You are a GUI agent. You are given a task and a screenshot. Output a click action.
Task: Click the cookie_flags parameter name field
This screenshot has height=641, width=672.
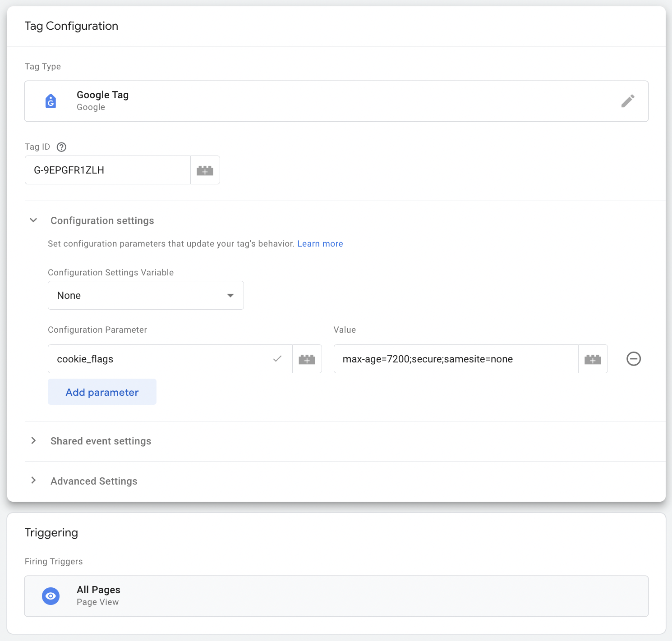[x=158, y=359]
